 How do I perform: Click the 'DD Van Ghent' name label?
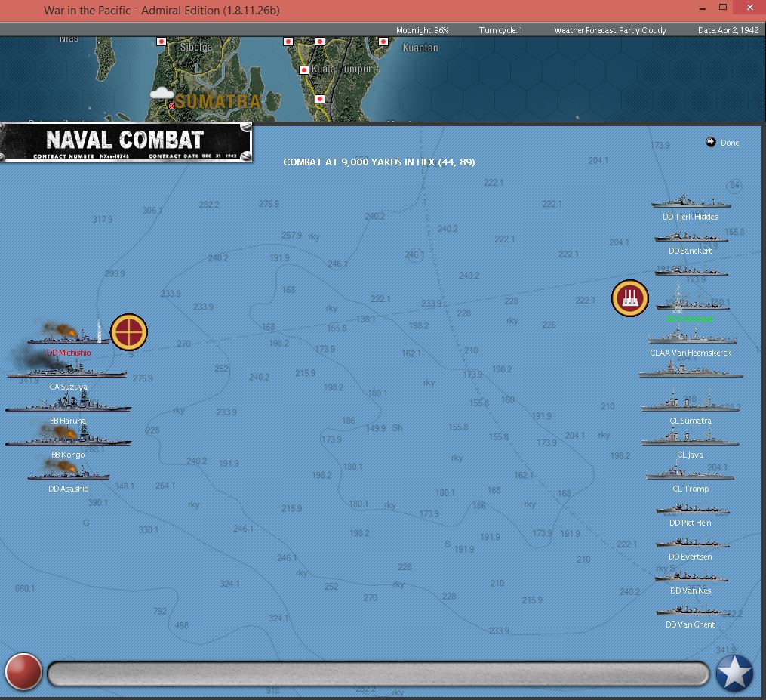click(x=691, y=624)
